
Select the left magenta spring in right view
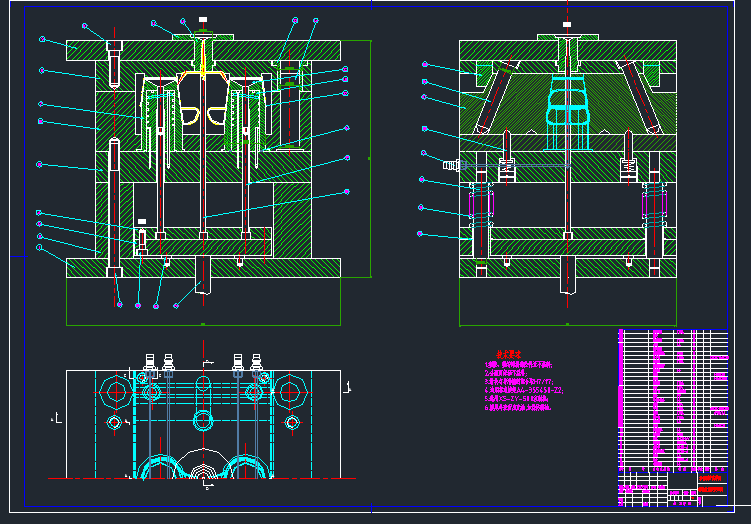click(481, 205)
